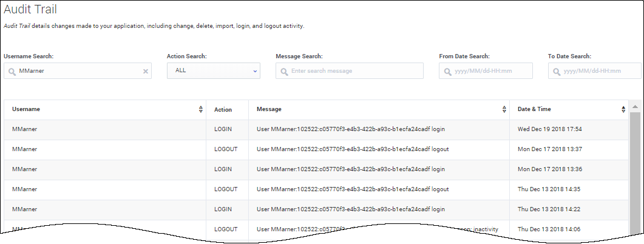Focus the Message Search input field
644x244 pixels.
(355, 71)
